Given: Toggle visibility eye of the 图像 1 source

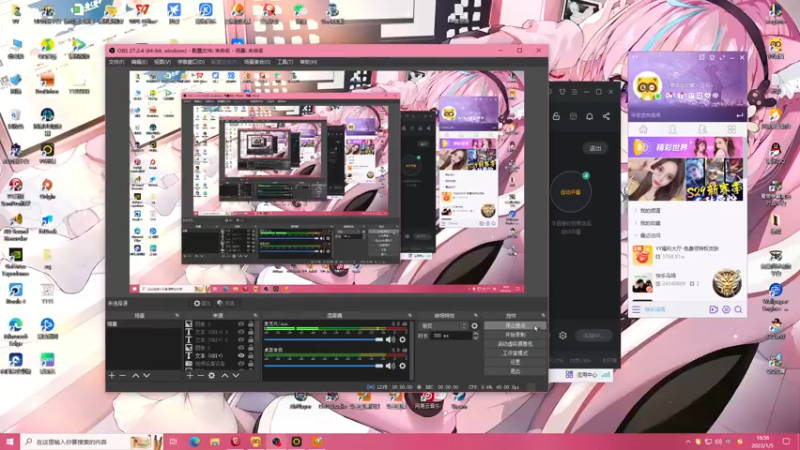Looking at the screenshot, I should [241, 324].
